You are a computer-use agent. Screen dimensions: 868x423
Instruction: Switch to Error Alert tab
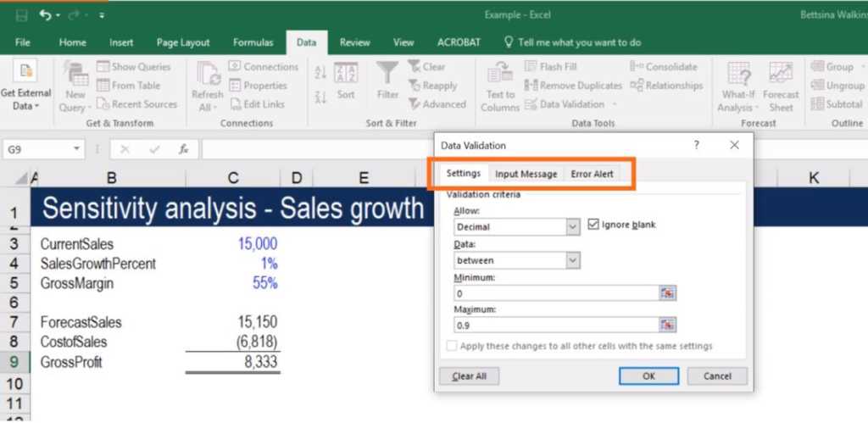point(592,174)
